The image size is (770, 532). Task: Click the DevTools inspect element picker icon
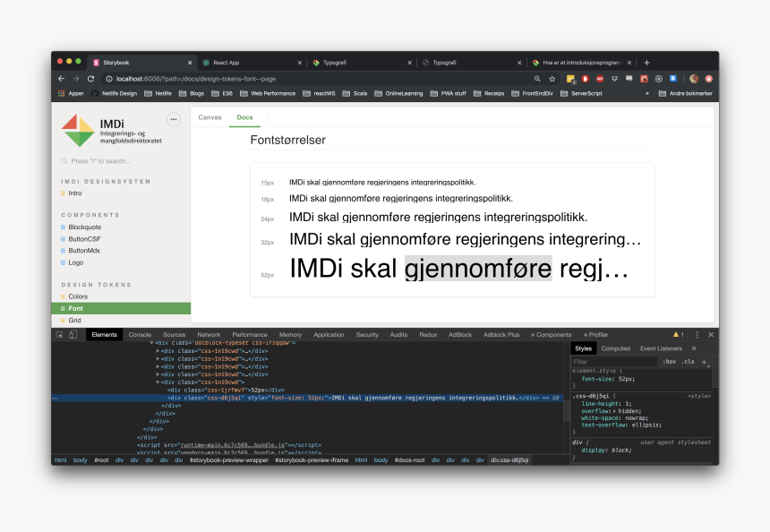[x=60, y=335]
